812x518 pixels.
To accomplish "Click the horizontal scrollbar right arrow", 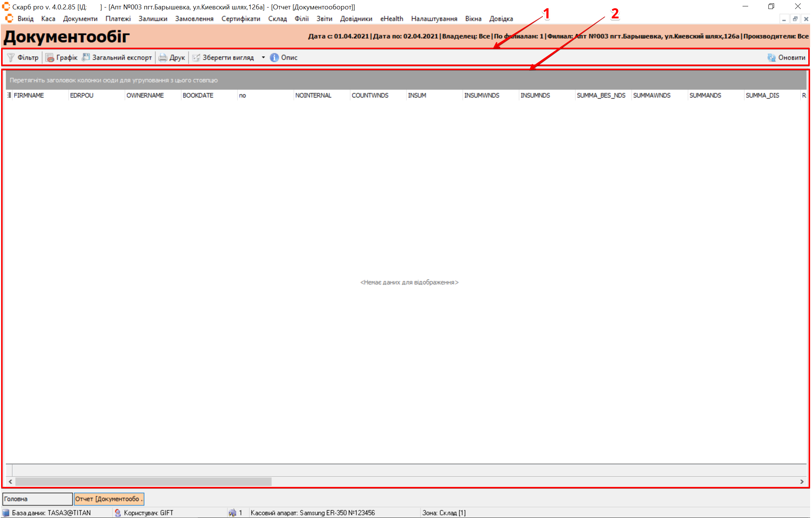I will point(802,482).
